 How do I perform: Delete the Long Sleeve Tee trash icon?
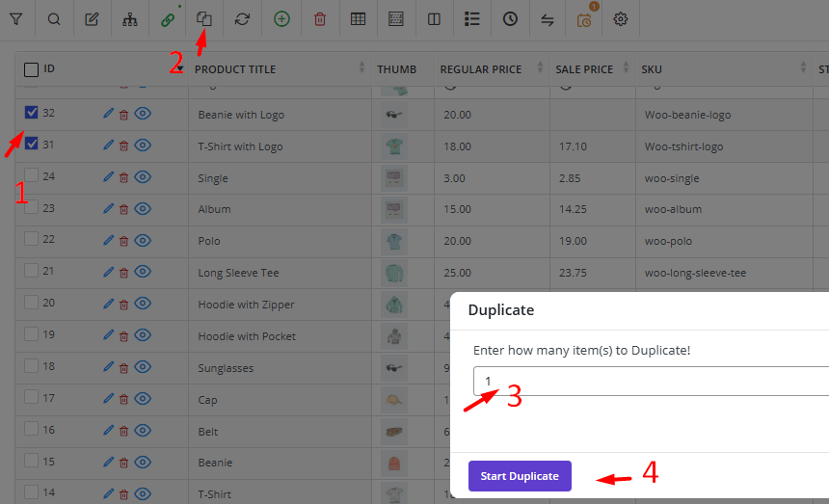123,273
